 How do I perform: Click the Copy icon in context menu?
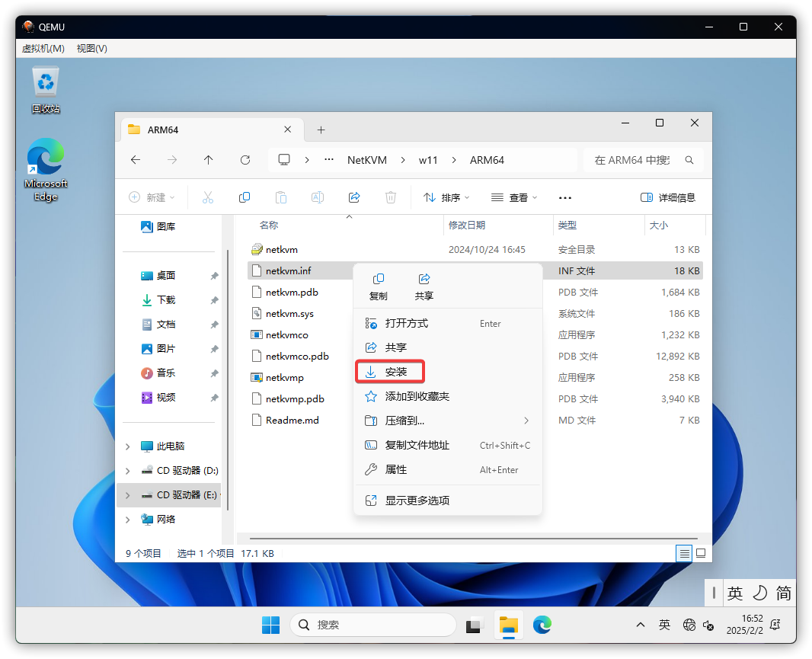(378, 286)
